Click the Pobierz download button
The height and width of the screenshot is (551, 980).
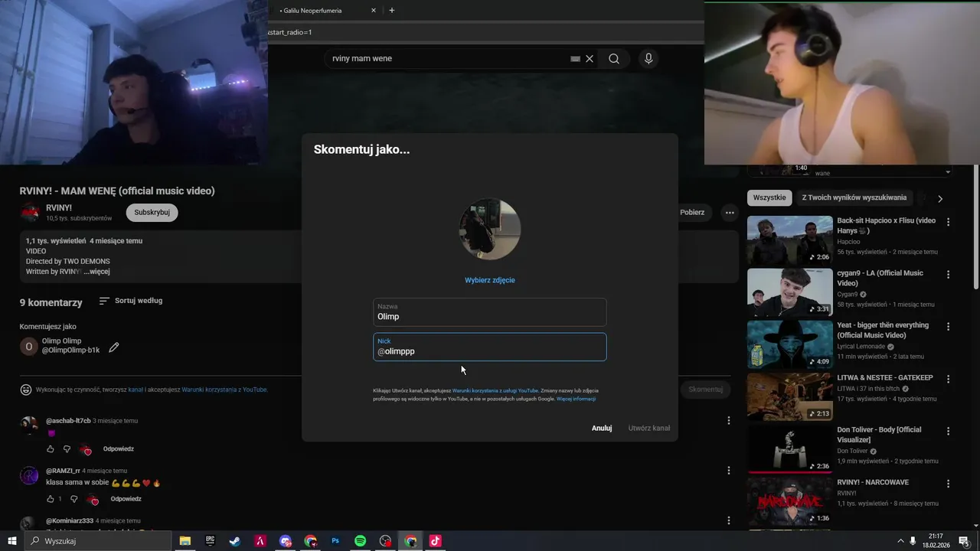[x=692, y=213]
